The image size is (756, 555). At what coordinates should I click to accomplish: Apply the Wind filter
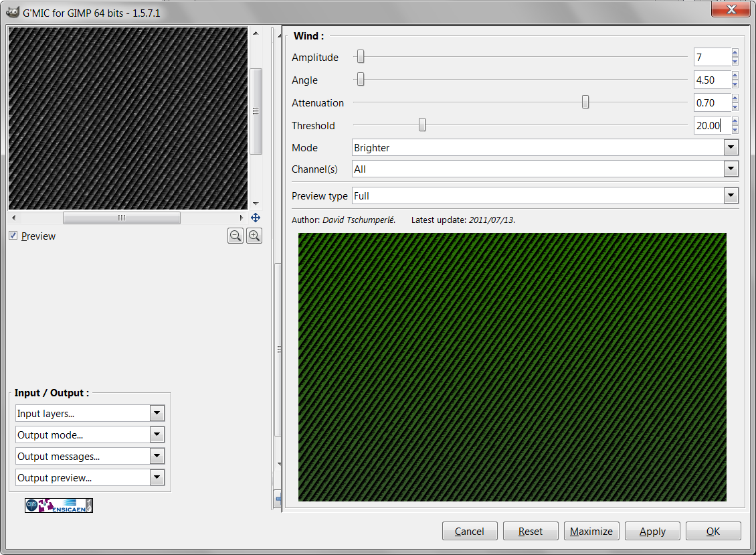(652, 531)
